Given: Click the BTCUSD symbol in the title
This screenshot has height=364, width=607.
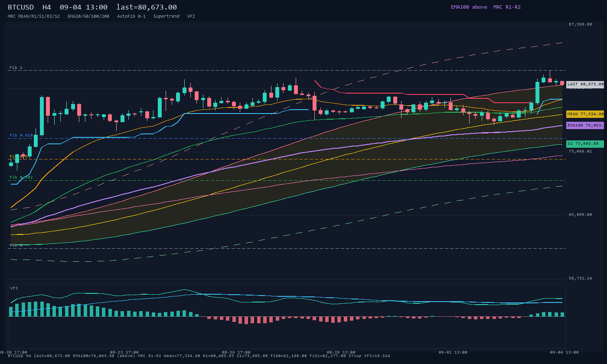Looking at the screenshot, I should [x=23, y=7].
